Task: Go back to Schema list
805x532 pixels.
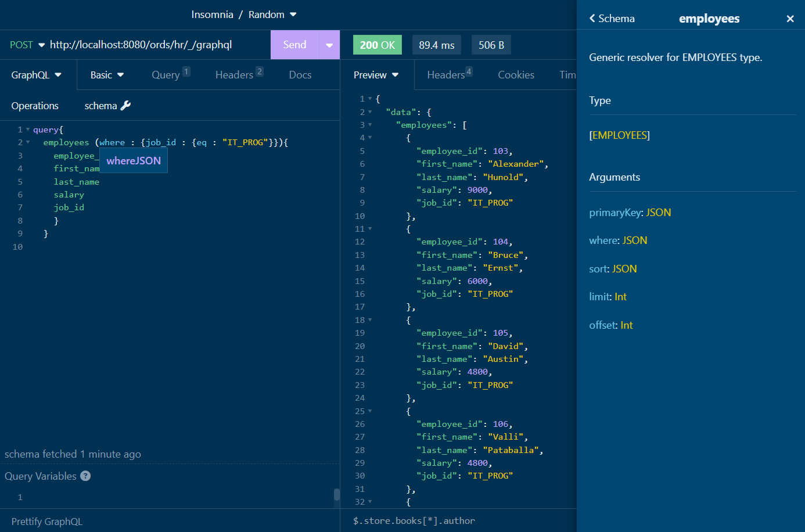Action: pos(612,19)
